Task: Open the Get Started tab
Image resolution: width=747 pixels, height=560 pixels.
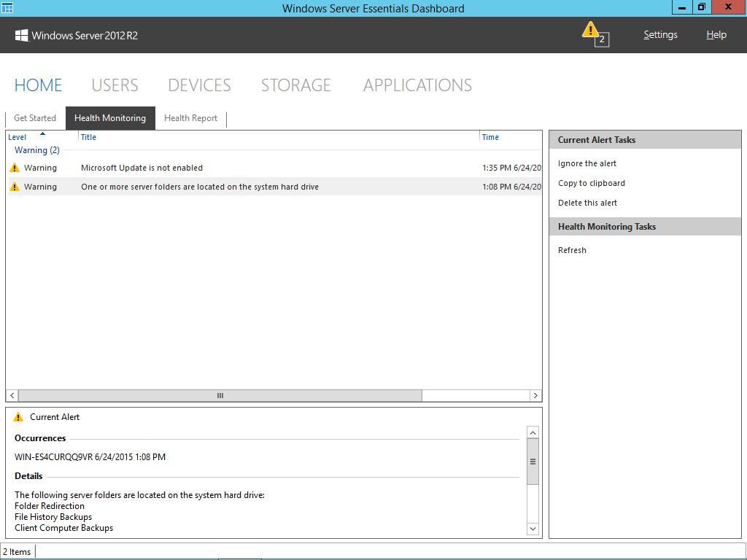Action: pos(35,118)
